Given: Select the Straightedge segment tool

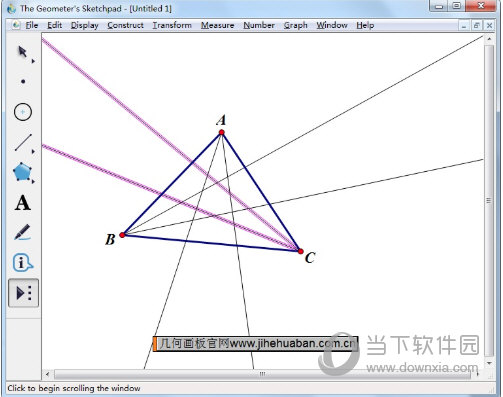Looking at the screenshot, I should pos(23,142).
